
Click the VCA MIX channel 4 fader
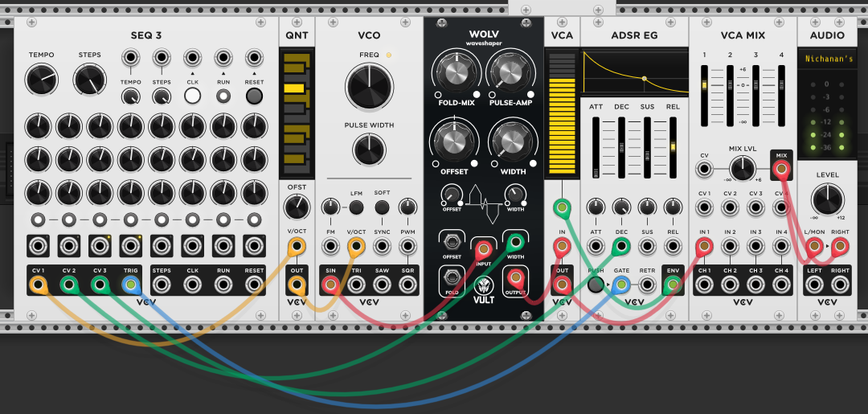782,96
